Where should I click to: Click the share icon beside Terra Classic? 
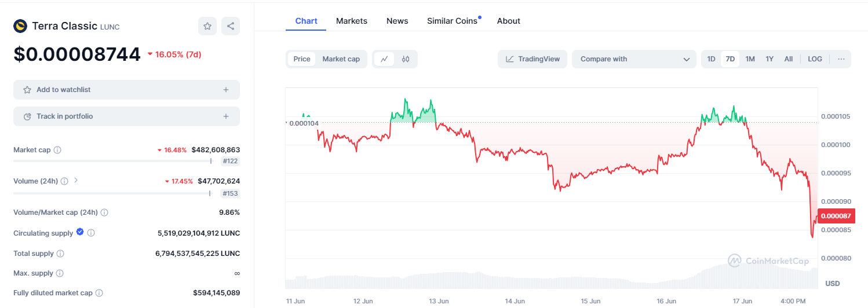pyautogui.click(x=231, y=26)
